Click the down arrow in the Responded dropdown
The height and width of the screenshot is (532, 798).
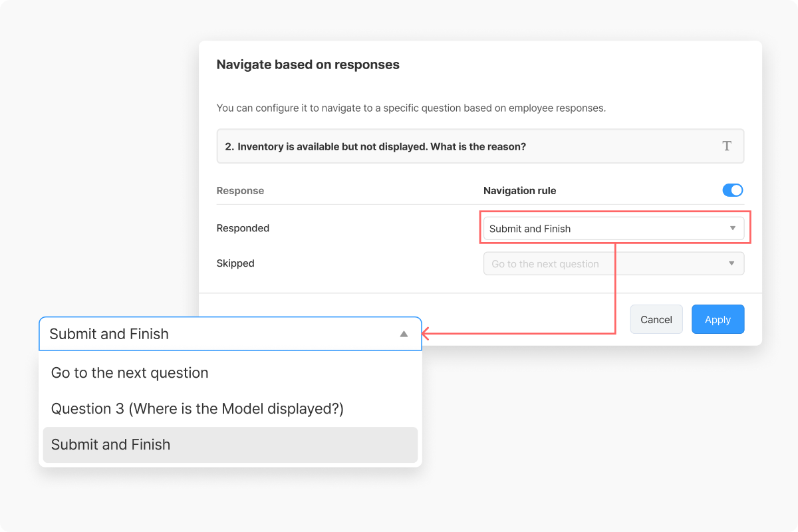coord(732,228)
